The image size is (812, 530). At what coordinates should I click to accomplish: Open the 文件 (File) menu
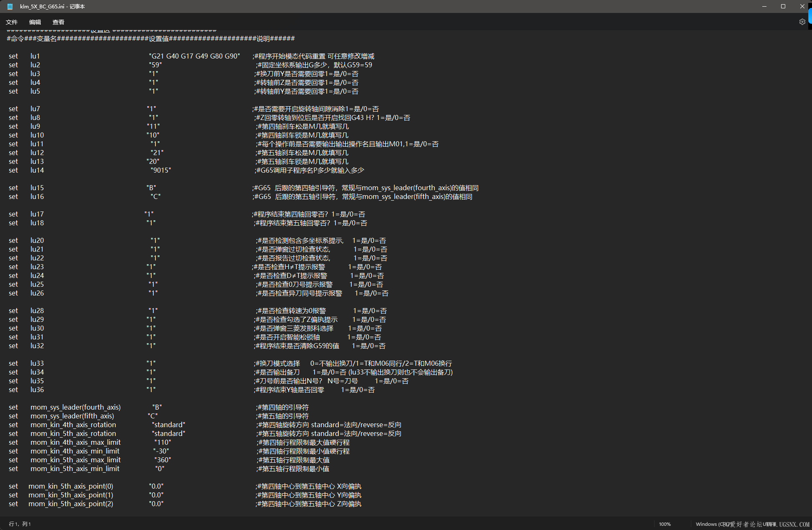(x=12, y=22)
